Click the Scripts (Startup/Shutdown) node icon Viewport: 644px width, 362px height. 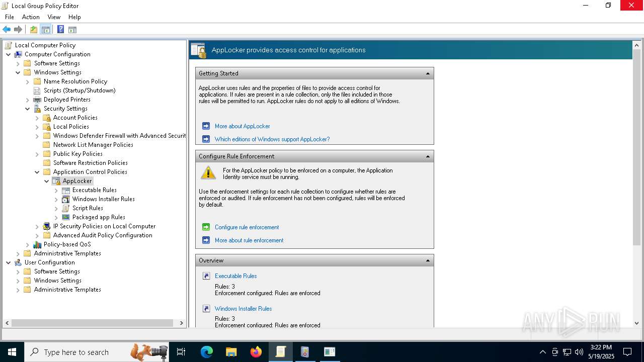point(37,90)
